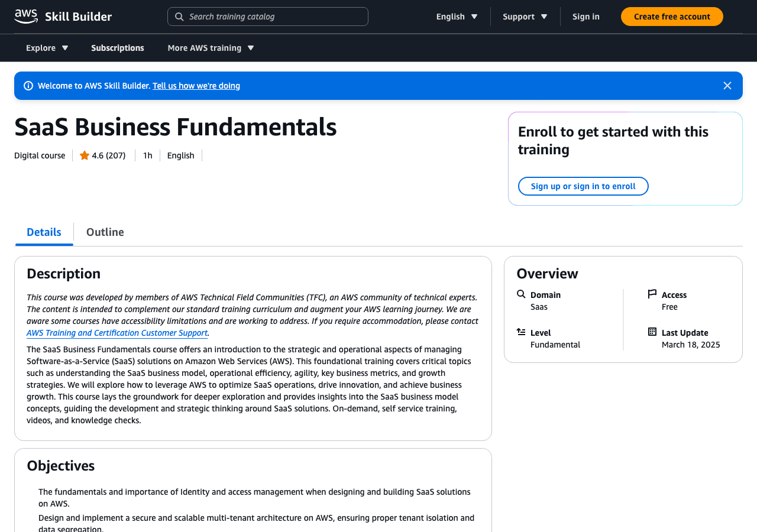Click the March 18, 2025 date

click(691, 345)
